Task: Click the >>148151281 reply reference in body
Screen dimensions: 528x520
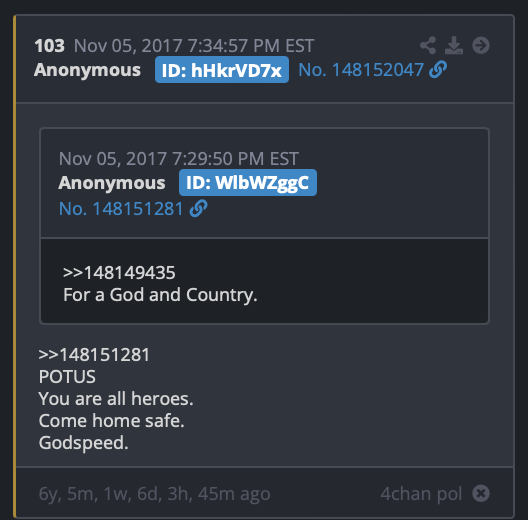Action: [x=94, y=355]
